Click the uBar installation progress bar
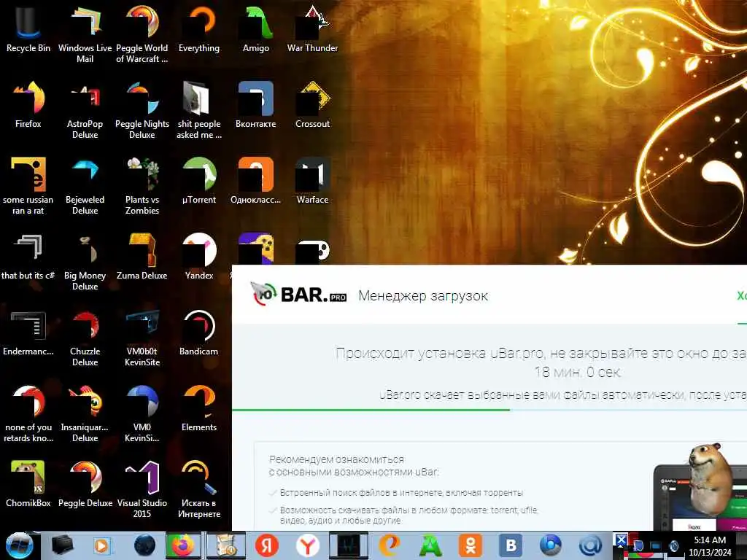 click(x=489, y=410)
